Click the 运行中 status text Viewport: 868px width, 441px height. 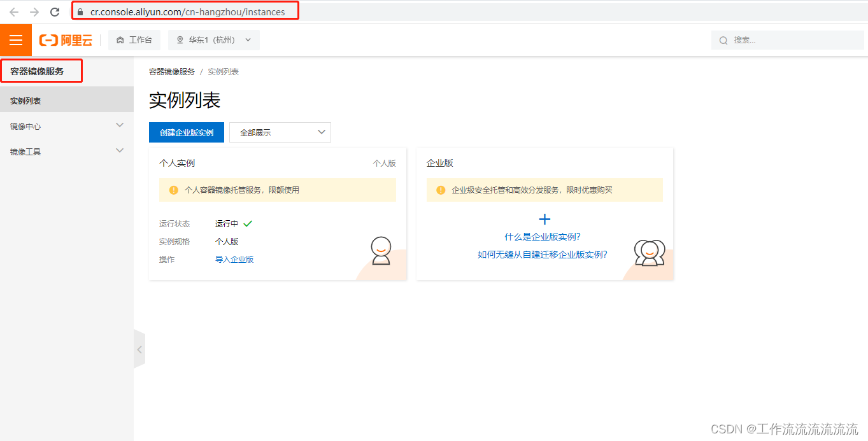pyautogui.click(x=227, y=223)
